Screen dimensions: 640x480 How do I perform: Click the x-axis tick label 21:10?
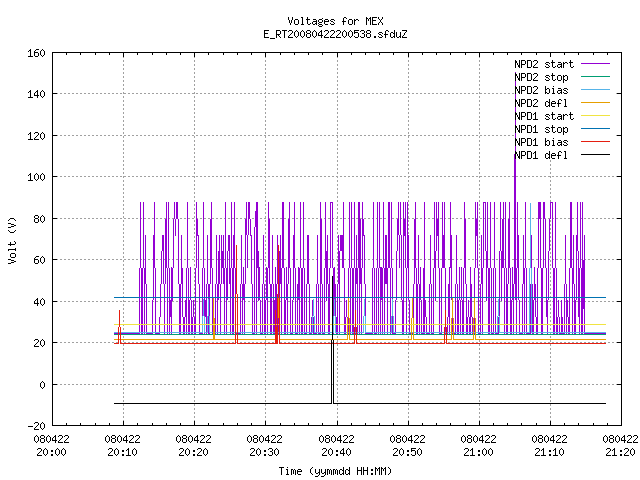[x=549, y=452]
